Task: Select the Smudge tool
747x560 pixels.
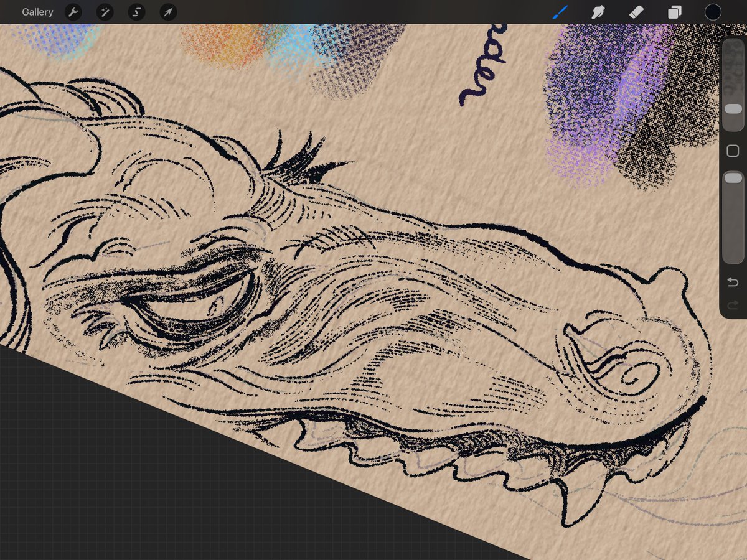Action: pos(598,12)
